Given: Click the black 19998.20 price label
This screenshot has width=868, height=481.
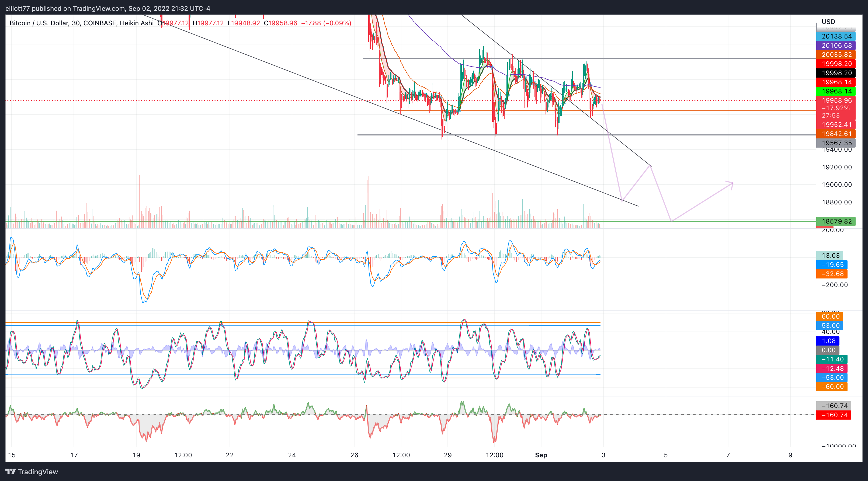Looking at the screenshot, I should (x=836, y=73).
